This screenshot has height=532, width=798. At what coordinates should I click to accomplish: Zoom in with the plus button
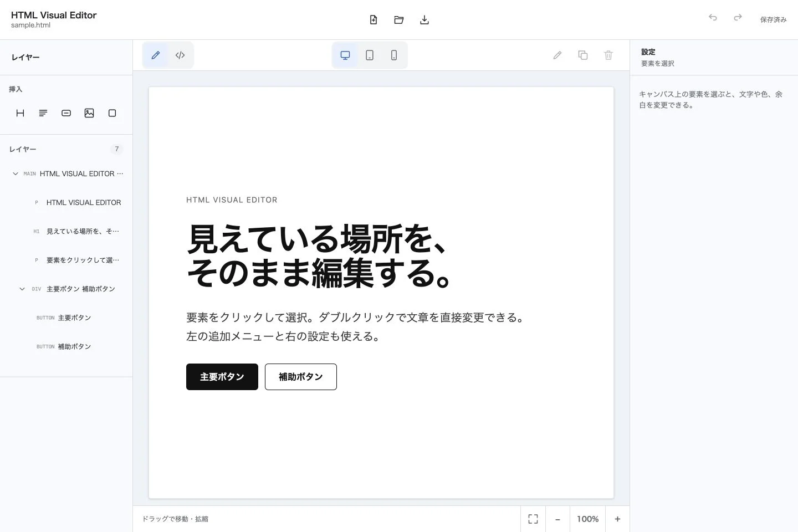617,519
